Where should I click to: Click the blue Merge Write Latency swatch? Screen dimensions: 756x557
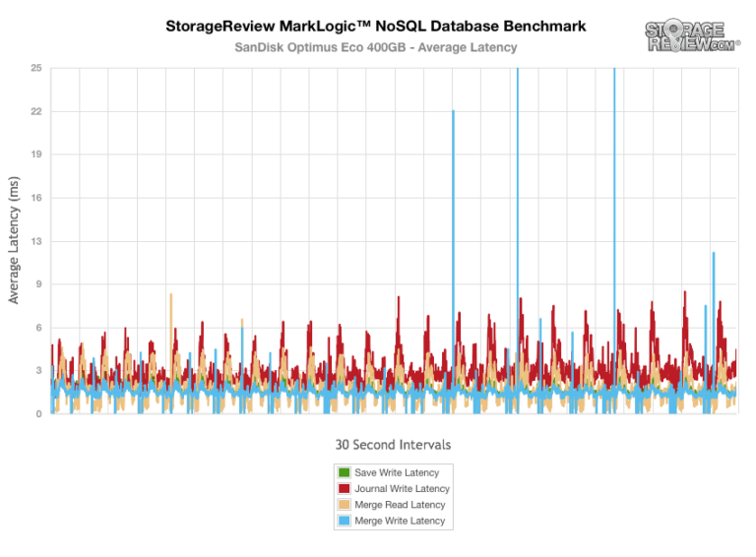(344, 521)
